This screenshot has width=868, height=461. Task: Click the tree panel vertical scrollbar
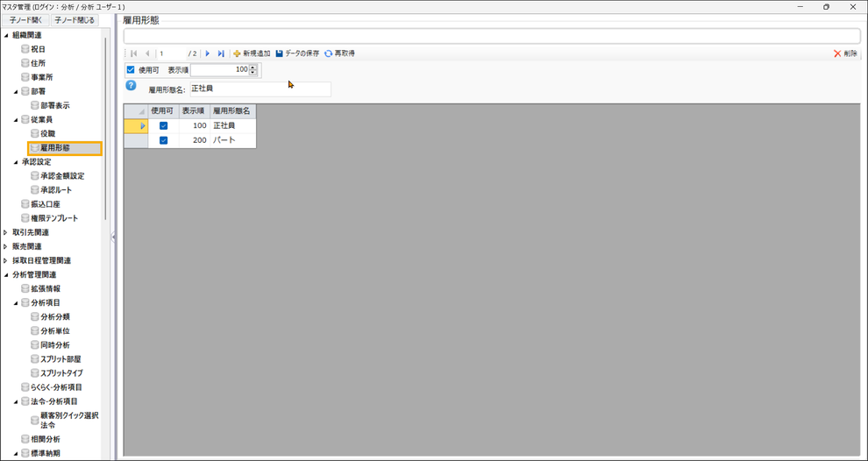coord(106,128)
